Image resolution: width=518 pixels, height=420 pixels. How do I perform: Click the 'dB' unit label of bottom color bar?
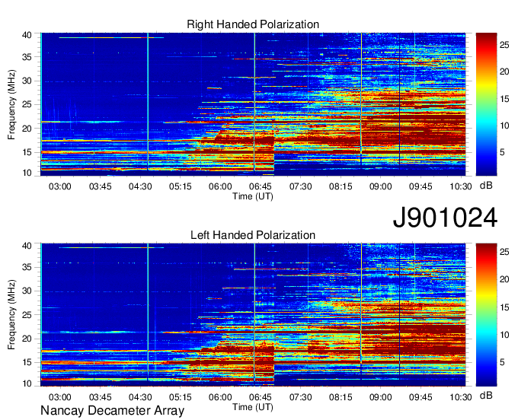coord(486,395)
